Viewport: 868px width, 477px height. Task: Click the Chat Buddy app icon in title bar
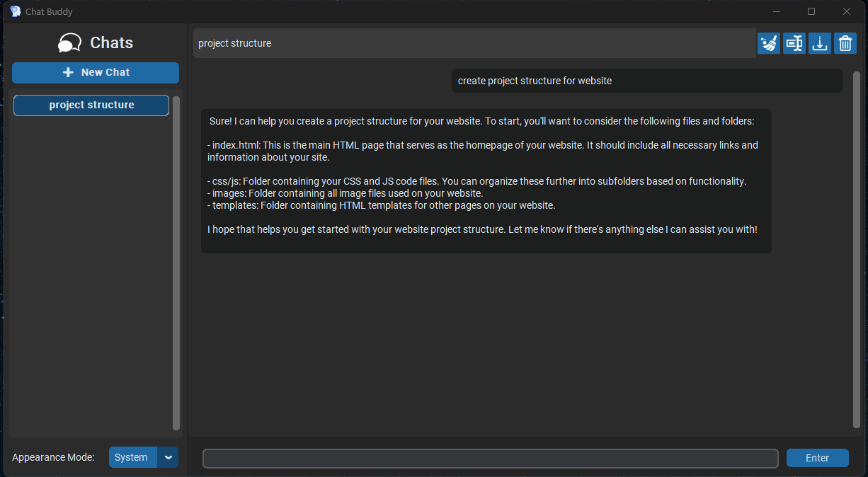16,11
